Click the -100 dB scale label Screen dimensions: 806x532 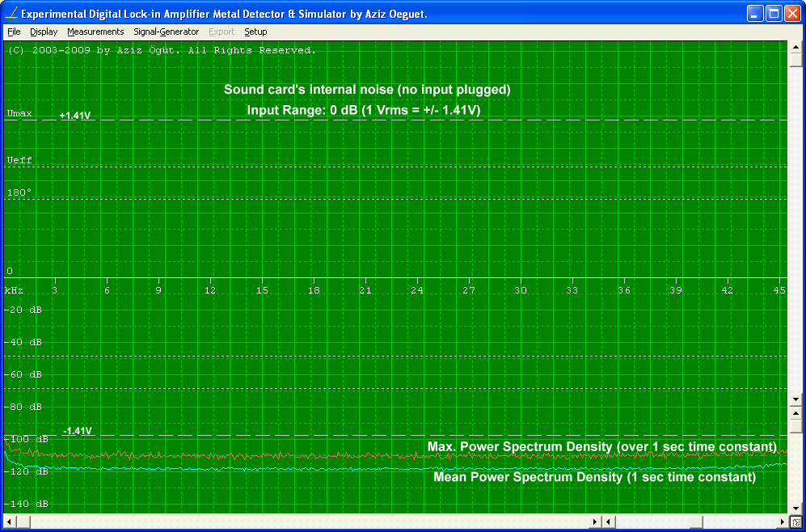click(26, 440)
